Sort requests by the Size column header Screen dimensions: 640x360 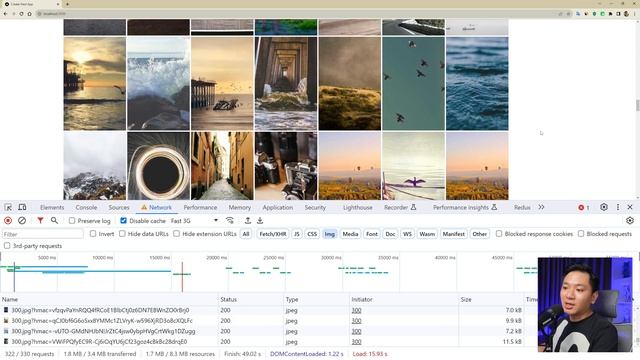(x=491, y=299)
